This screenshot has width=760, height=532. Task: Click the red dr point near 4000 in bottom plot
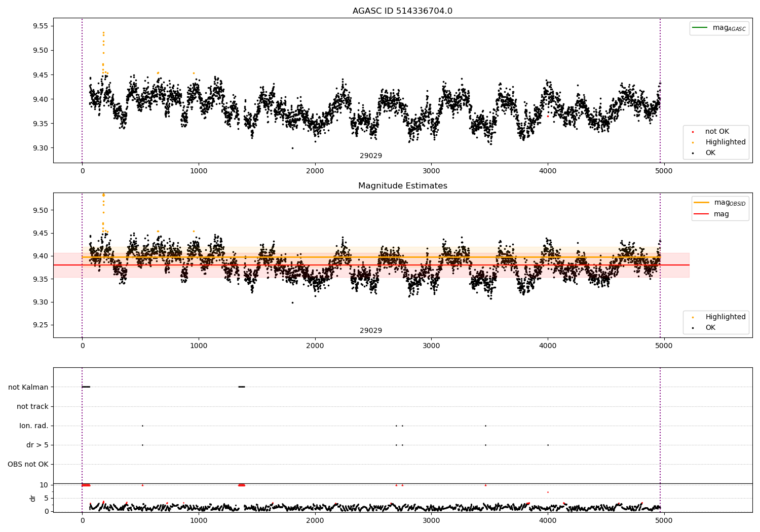coord(548,492)
